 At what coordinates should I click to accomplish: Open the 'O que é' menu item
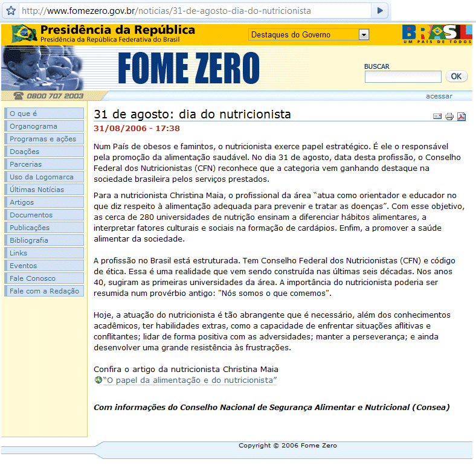(43, 114)
